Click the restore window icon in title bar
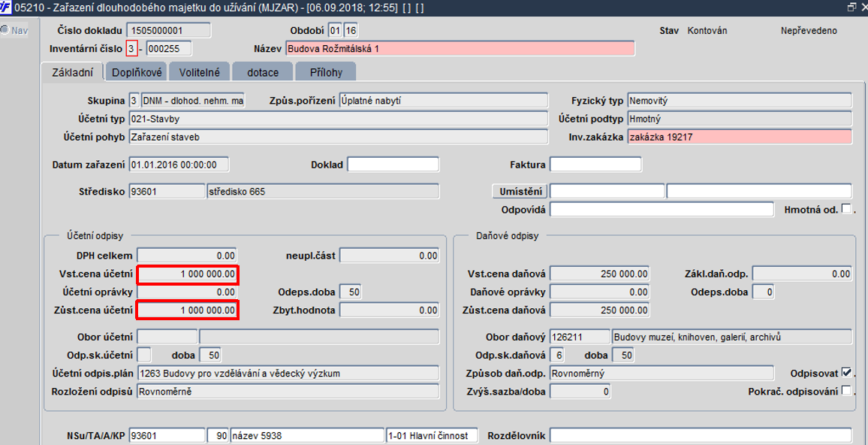Image resolution: width=868 pixels, height=445 pixels. point(851,8)
